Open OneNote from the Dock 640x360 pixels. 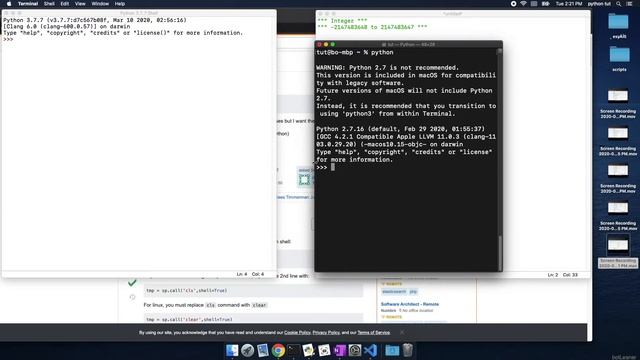pyautogui.click(x=340, y=350)
